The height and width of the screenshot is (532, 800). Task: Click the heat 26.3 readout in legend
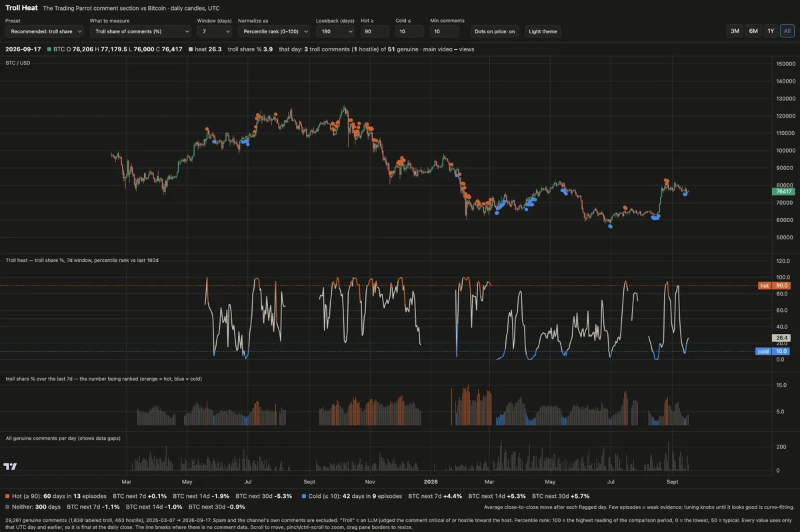tap(208, 49)
